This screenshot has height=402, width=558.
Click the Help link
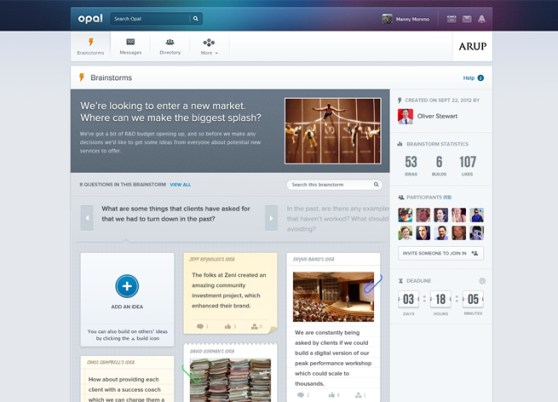click(469, 78)
